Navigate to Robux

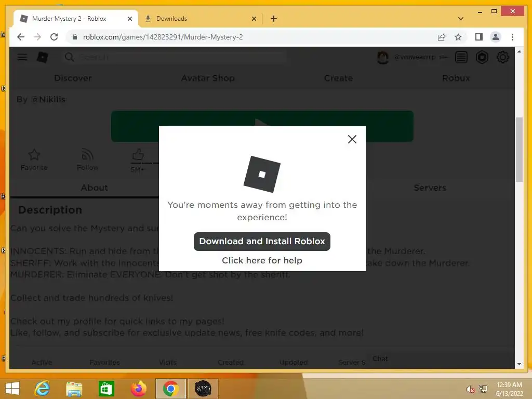coord(456,78)
